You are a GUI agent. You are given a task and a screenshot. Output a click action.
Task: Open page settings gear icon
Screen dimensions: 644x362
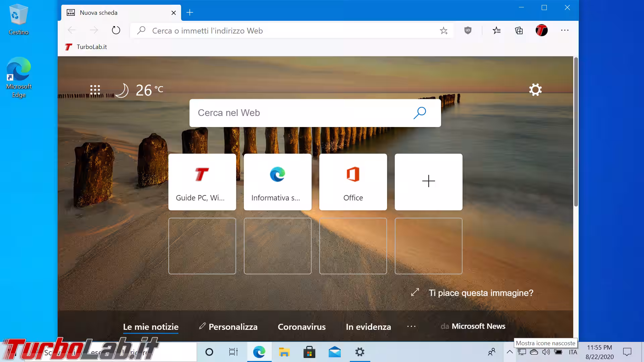(x=535, y=90)
